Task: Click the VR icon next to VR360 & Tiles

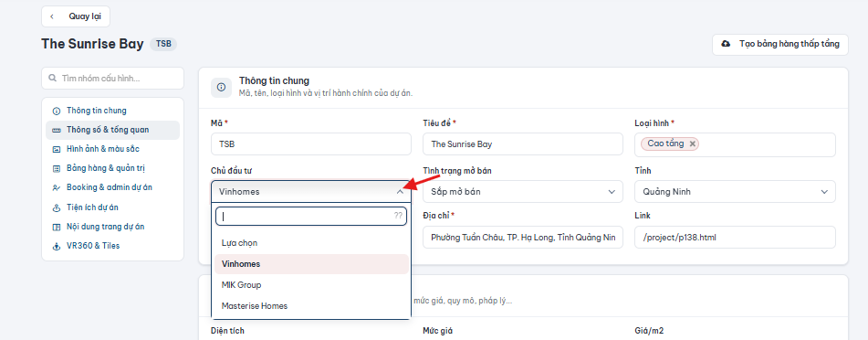Action: [x=56, y=246]
